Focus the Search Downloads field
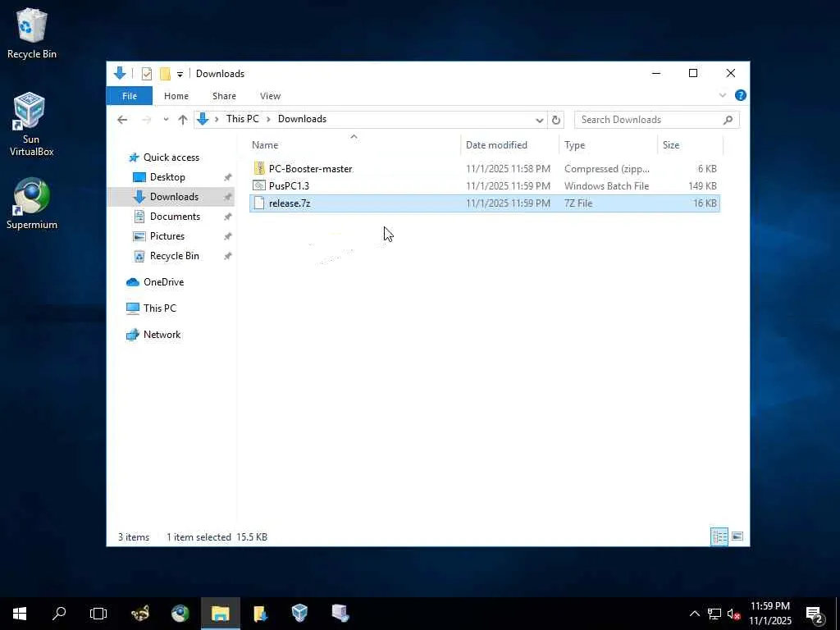The height and width of the screenshot is (630, 840). (657, 120)
